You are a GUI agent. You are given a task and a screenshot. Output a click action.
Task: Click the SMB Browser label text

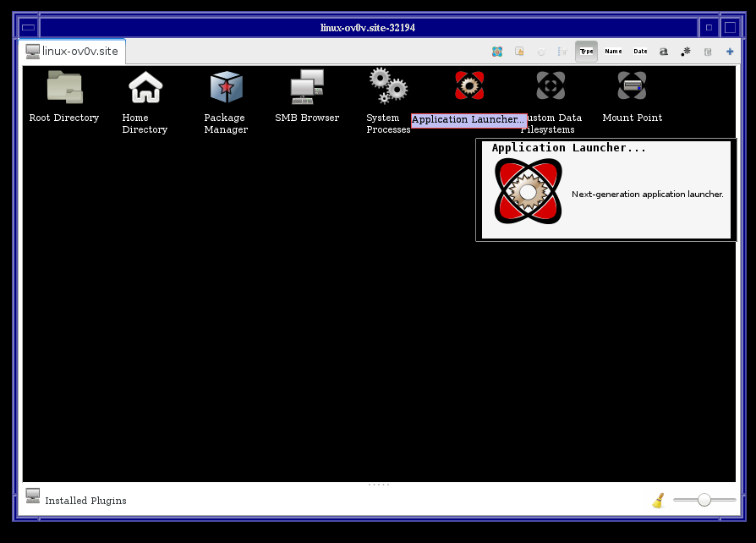(x=307, y=118)
